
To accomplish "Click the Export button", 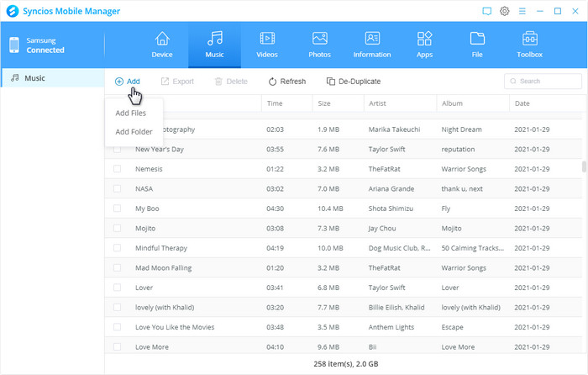I will coord(177,82).
